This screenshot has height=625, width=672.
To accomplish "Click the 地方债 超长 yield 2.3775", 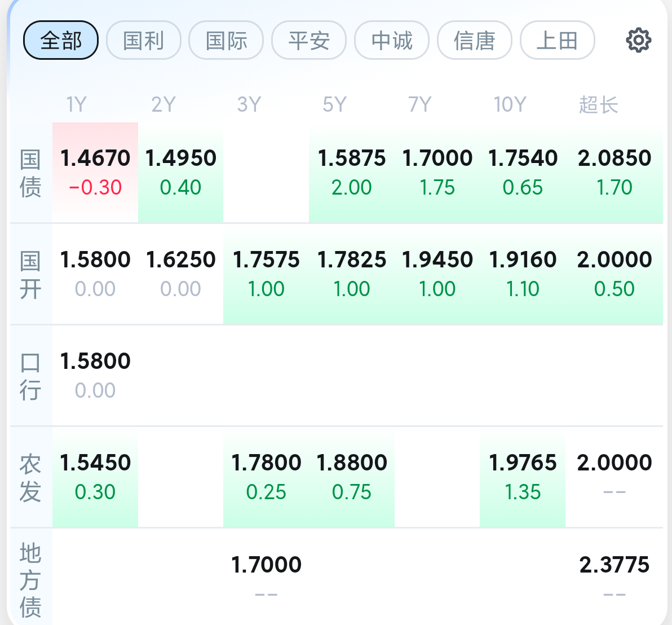I will tap(614, 577).
